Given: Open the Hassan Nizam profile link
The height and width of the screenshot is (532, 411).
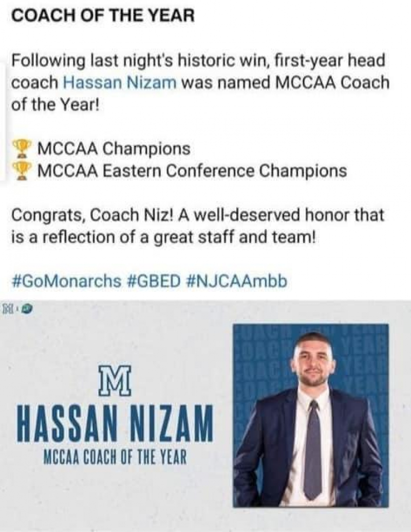Looking at the screenshot, I should point(120,83).
